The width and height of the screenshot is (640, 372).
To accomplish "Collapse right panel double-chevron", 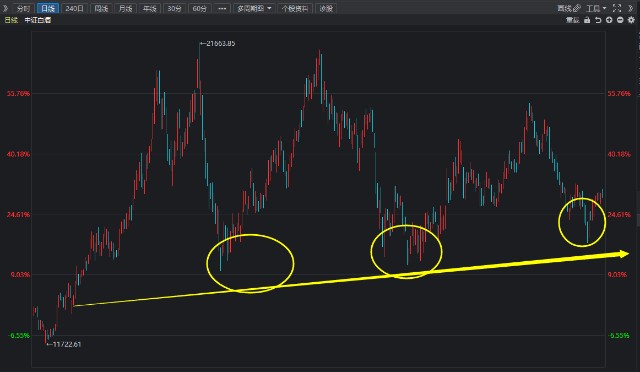I will 631,8.
